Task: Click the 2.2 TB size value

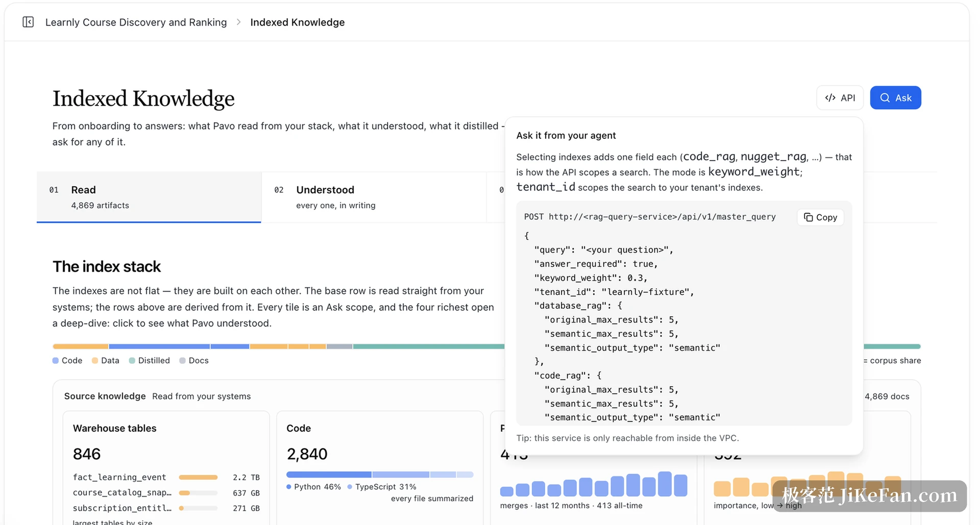Action: point(246,478)
